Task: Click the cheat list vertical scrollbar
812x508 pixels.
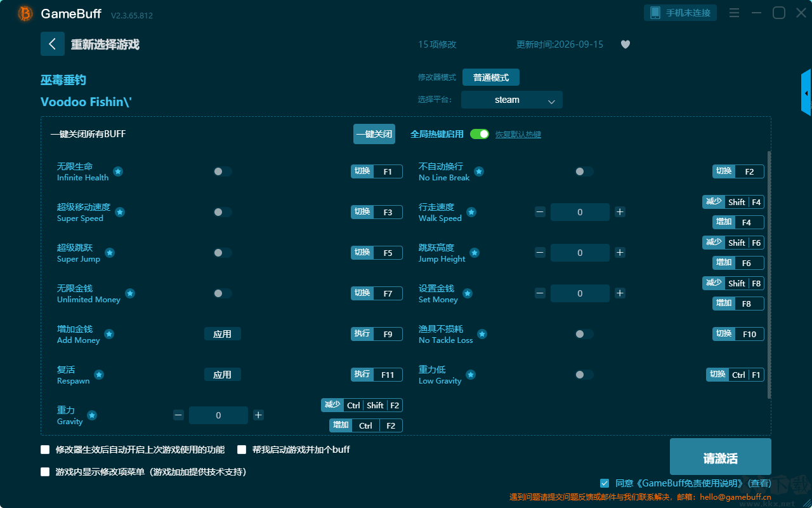Action: click(769, 275)
